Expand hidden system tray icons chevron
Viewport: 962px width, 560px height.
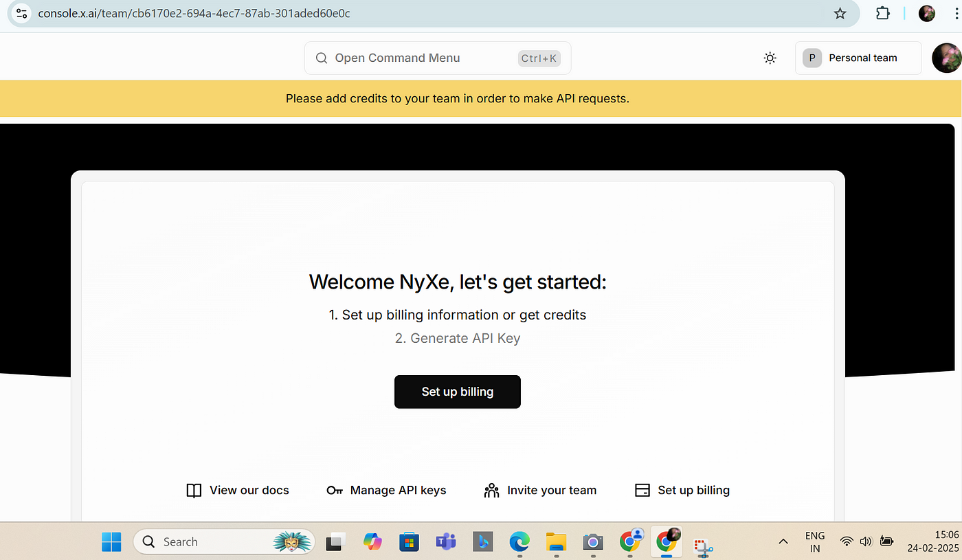point(783,541)
